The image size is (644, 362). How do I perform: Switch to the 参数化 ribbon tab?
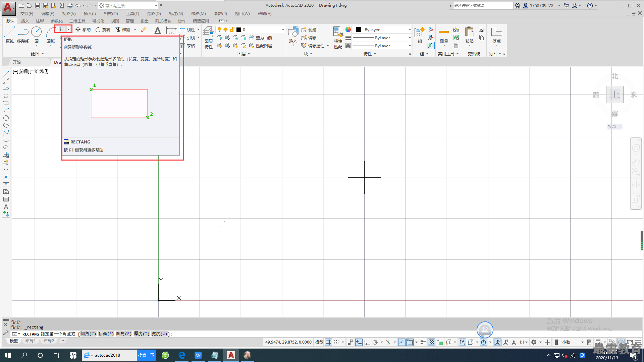pos(57,21)
